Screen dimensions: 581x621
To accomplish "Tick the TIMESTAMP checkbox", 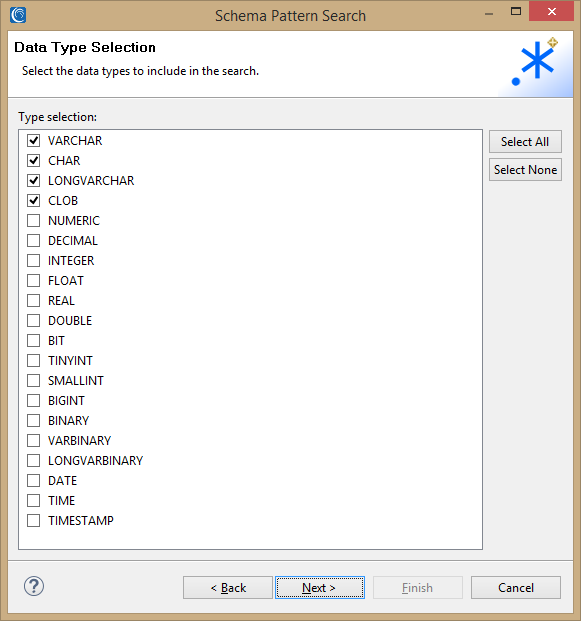I will pos(33,520).
